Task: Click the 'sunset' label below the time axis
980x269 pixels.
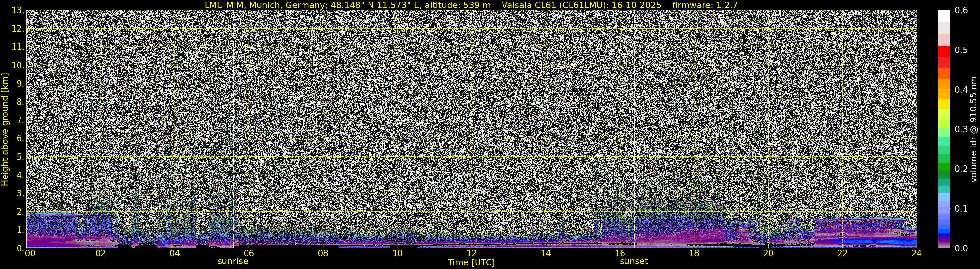Action: pos(634,261)
